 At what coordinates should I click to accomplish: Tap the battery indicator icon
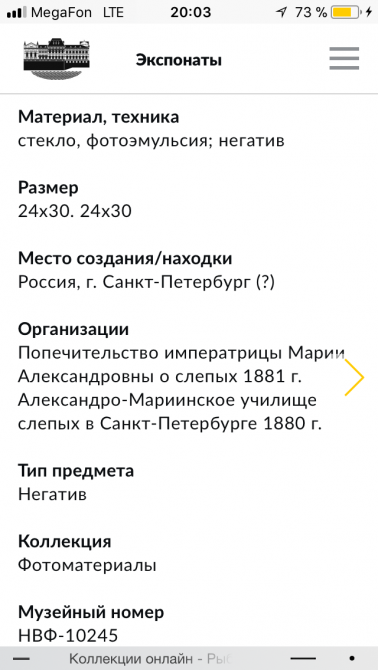coord(346,12)
